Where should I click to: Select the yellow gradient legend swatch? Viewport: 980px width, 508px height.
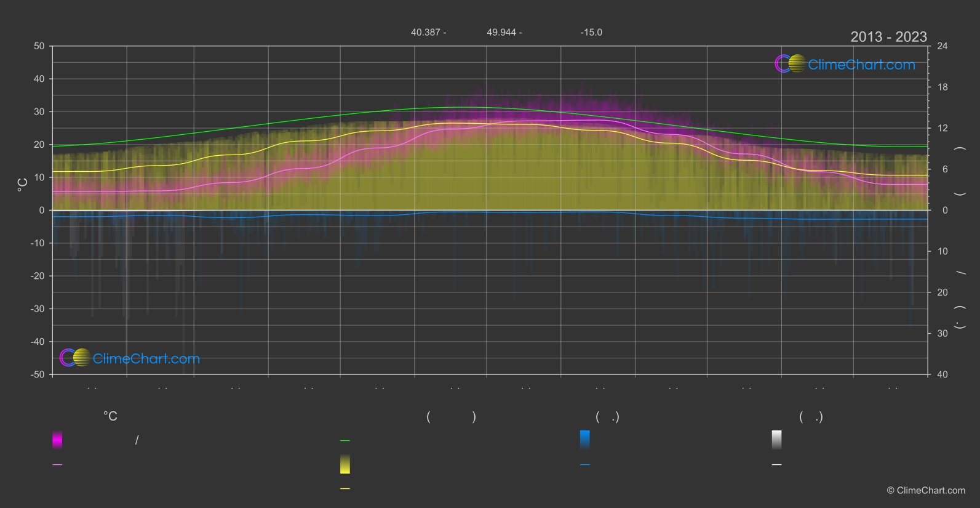(x=345, y=464)
